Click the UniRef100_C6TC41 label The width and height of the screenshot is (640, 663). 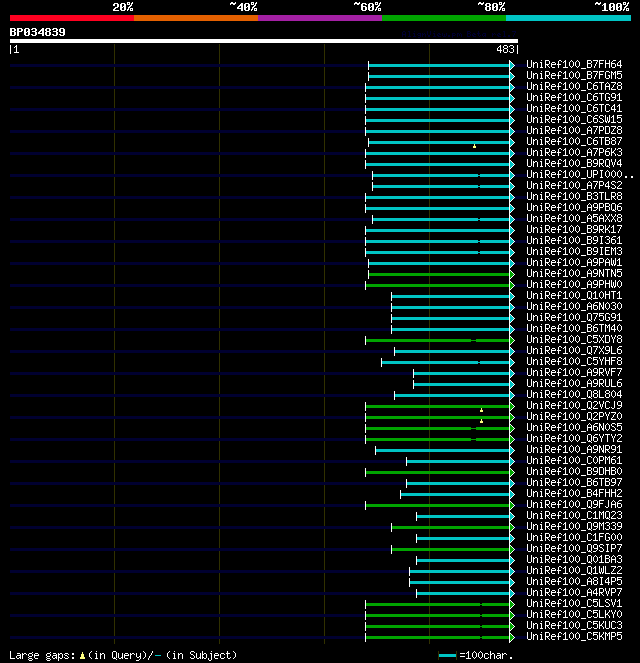pyautogui.click(x=574, y=109)
